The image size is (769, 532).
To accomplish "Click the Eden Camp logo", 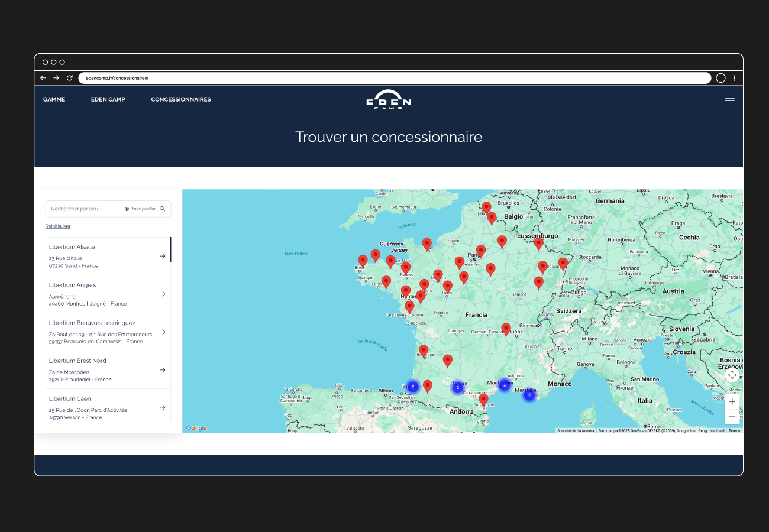I will point(388,100).
